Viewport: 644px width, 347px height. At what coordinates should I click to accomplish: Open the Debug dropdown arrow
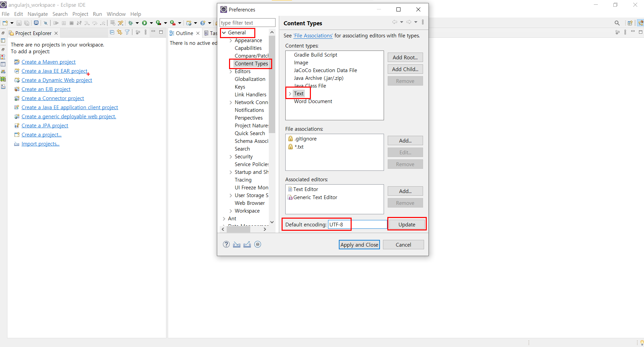(x=137, y=23)
